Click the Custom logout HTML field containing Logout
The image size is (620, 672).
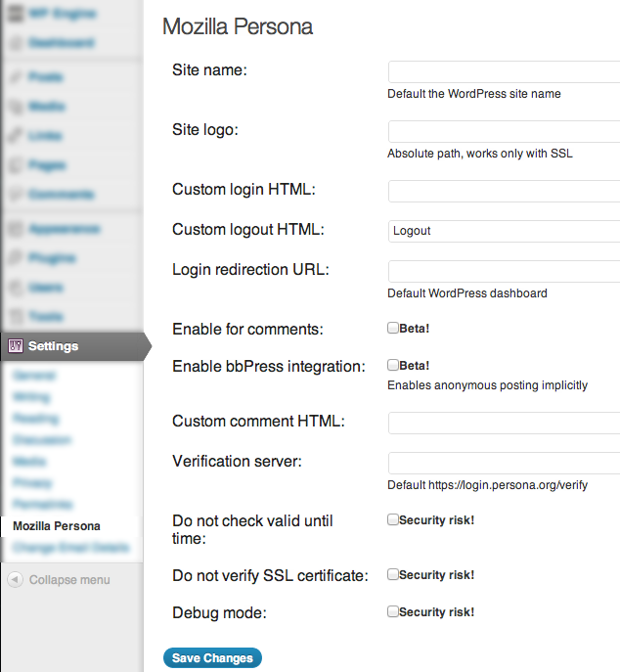click(505, 232)
